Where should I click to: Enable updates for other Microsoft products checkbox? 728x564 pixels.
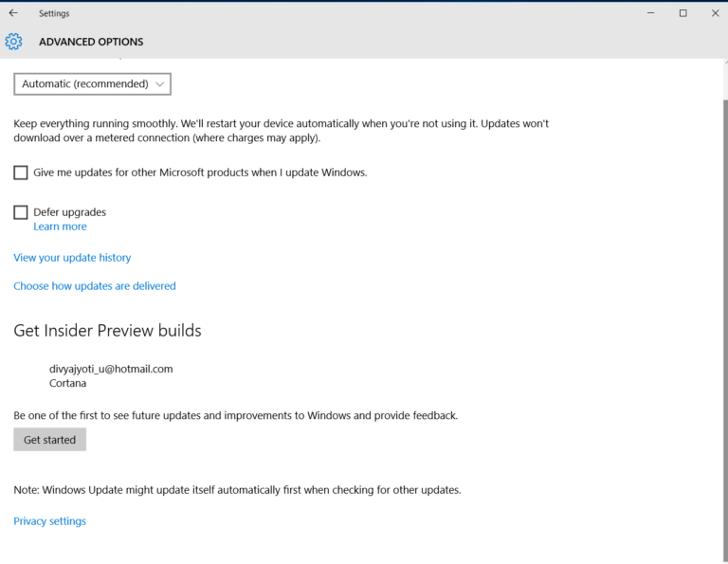[21, 173]
